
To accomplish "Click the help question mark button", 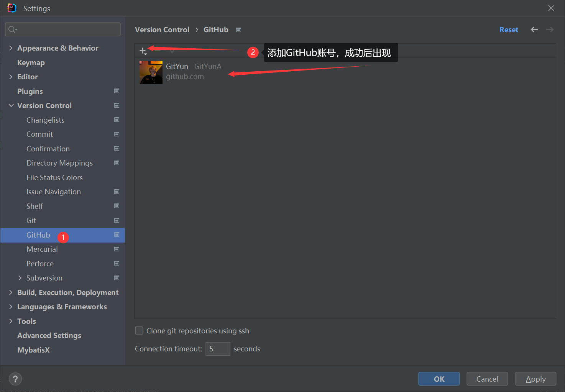I will click(x=15, y=379).
